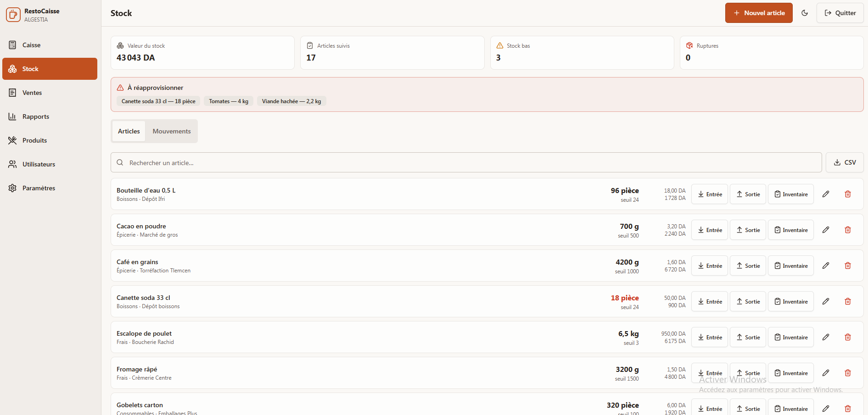Image resolution: width=868 pixels, height=415 pixels.
Task: Click Inventaire for Bouteille d'eau 0,5 L
Action: click(x=791, y=194)
